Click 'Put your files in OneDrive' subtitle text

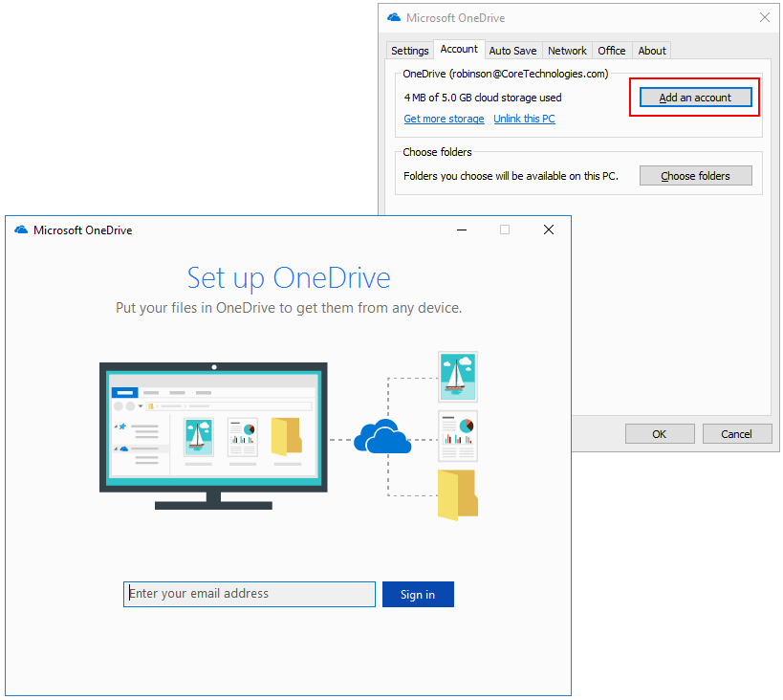[x=289, y=308]
